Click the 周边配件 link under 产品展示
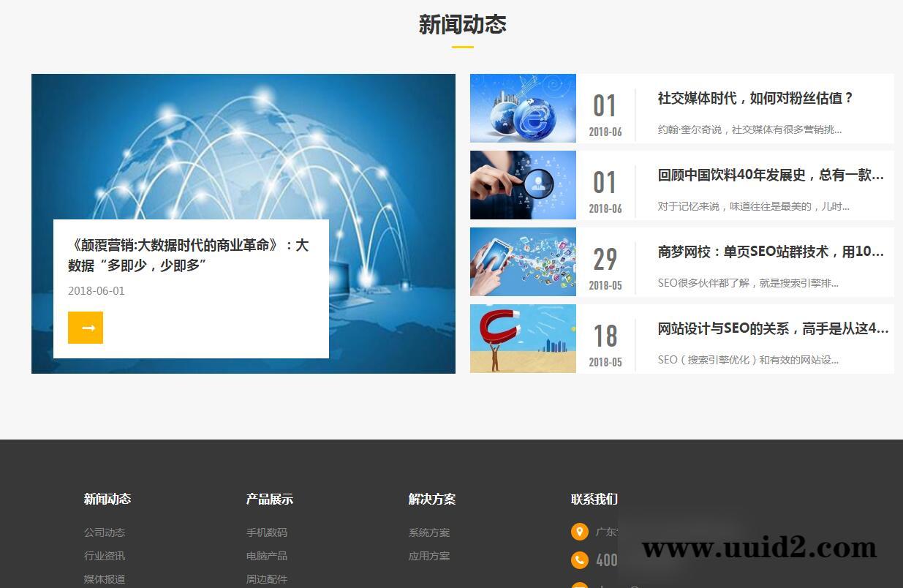 pos(266,578)
